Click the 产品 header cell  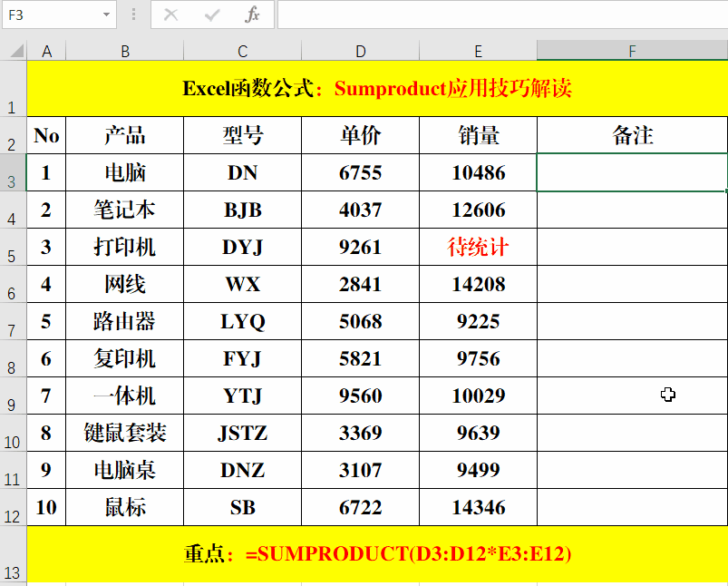click(125, 135)
